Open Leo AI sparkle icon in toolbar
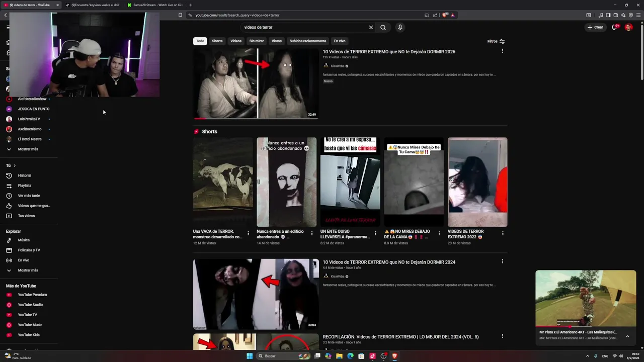 (623, 15)
